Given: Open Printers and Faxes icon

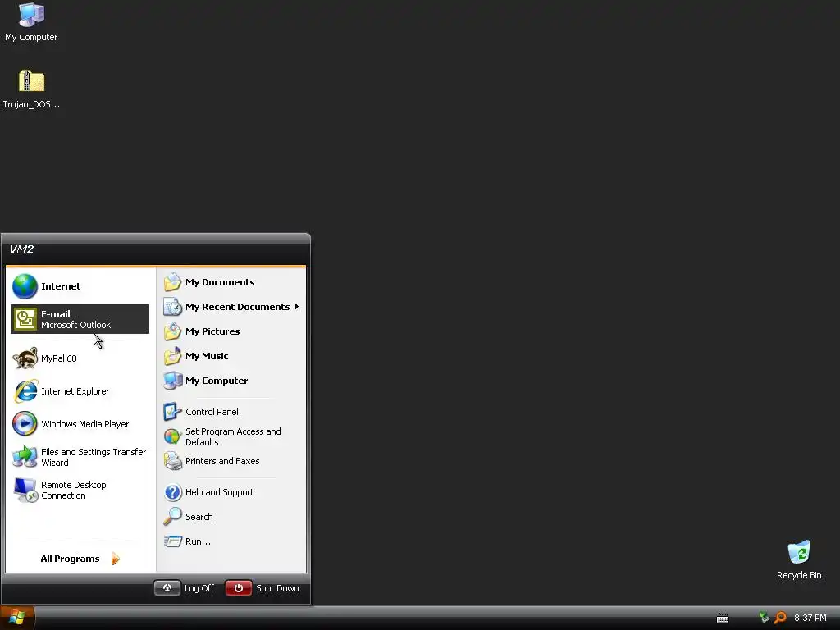Looking at the screenshot, I should coord(172,461).
